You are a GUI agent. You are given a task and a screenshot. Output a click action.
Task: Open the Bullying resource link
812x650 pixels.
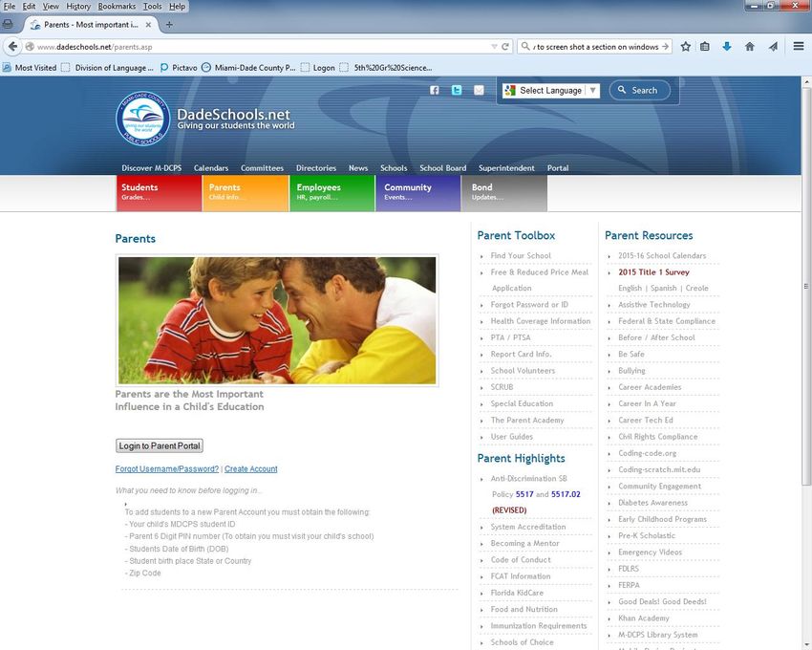[x=631, y=371]
